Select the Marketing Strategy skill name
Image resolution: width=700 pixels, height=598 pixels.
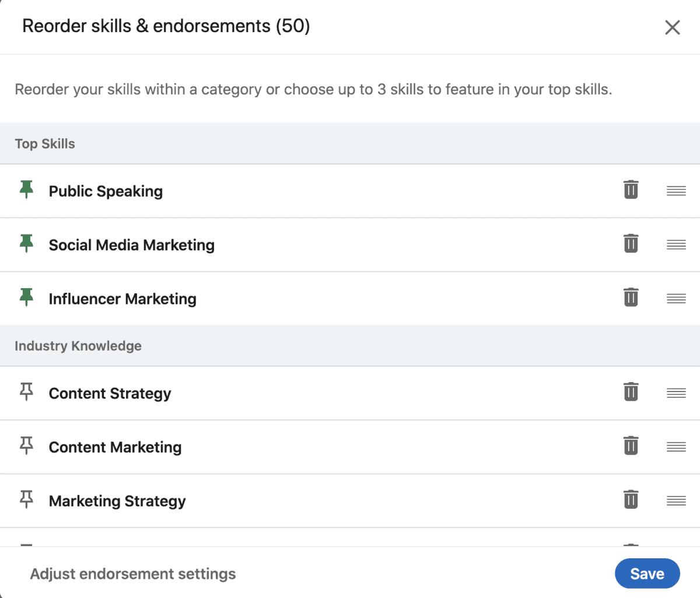pos(117,501)
